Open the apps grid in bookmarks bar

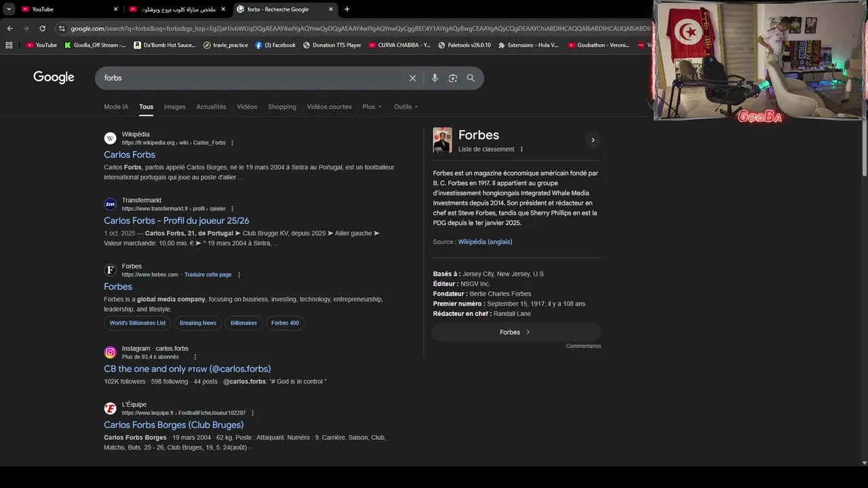[x=9, y=45]
